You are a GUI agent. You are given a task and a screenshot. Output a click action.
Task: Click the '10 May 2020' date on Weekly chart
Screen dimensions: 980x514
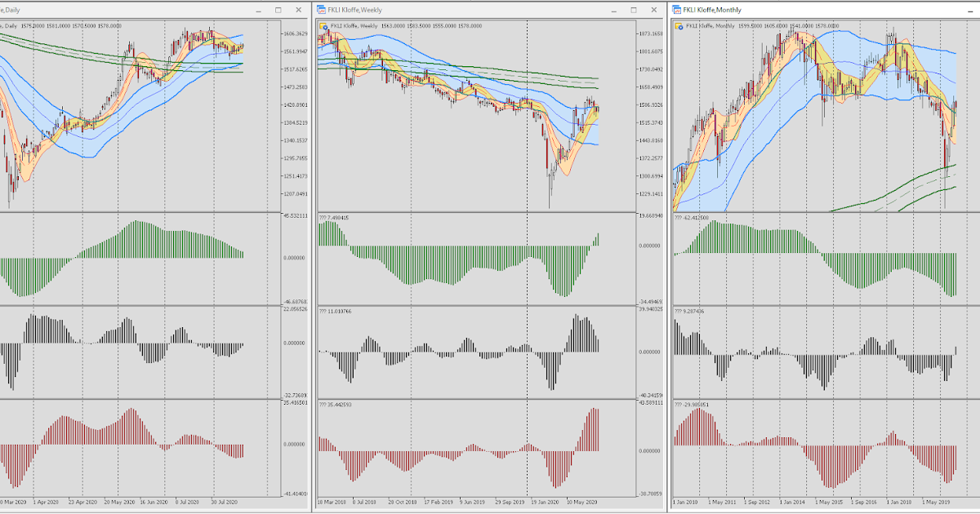582,504
